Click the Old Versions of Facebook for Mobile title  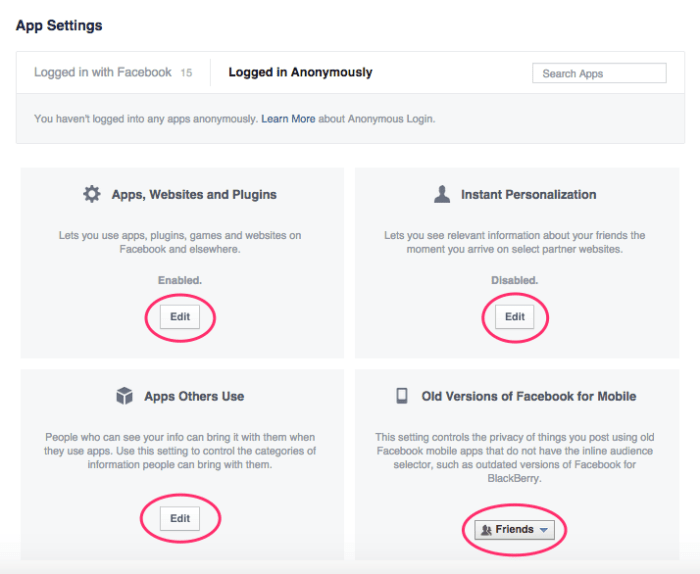[528, 396]
